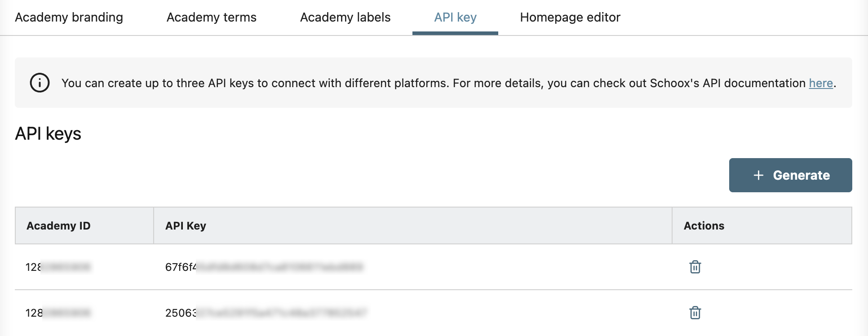Select the 67f6f4 API key value
868x336 pixels.
click(264, 267)
